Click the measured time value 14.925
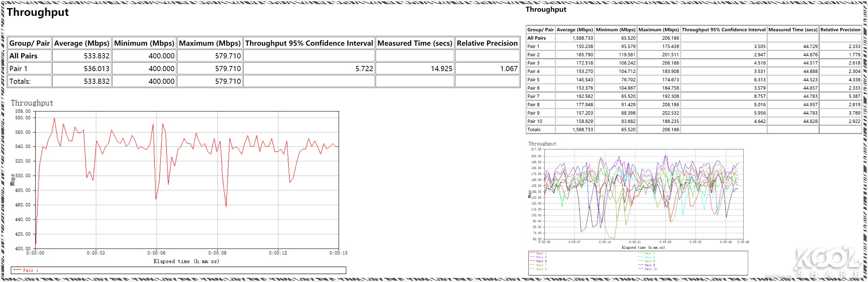The width and height of the screenshot is (868, 282). click(442, 69)
